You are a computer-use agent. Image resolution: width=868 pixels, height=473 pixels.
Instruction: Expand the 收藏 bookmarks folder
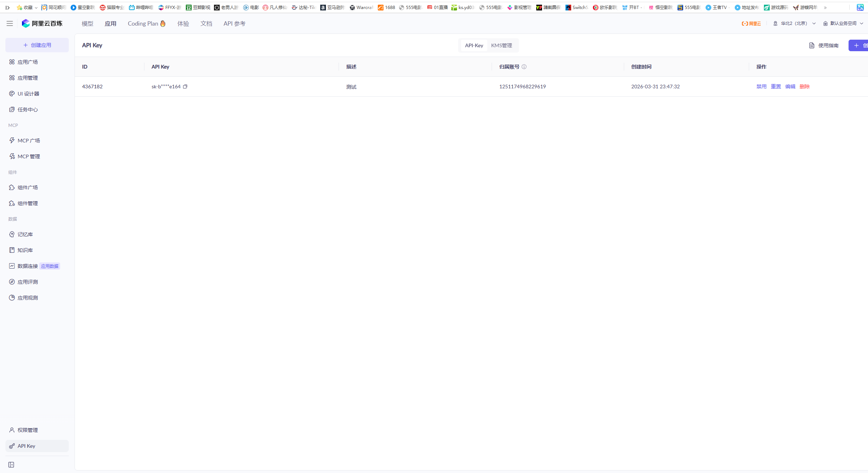(x=27, y=7)
